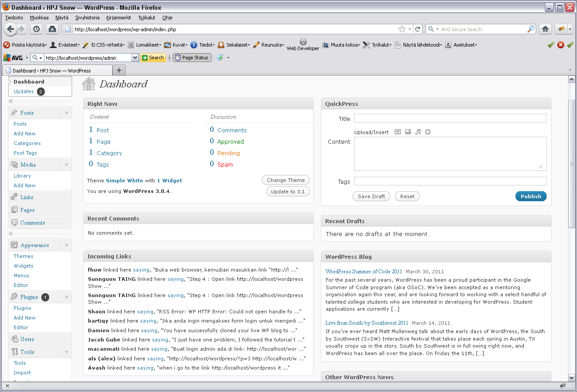
Task: Collapse the Posts menu arrow
Action: point(67,113)
